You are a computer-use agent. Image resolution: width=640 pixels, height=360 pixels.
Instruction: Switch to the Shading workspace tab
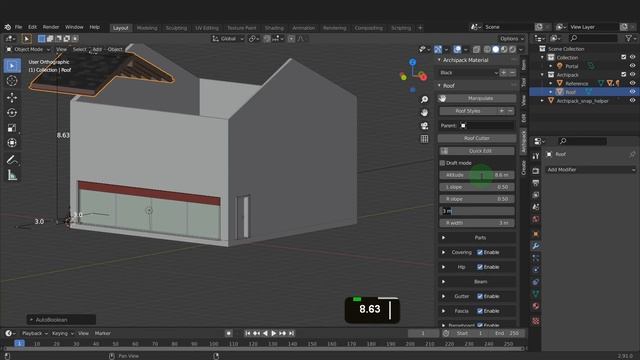[274, 28]
